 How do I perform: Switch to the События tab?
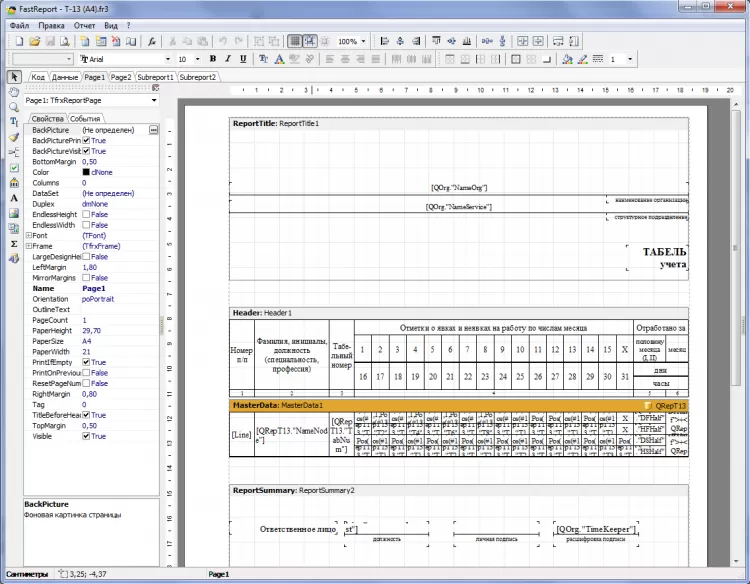click(85, 118)
